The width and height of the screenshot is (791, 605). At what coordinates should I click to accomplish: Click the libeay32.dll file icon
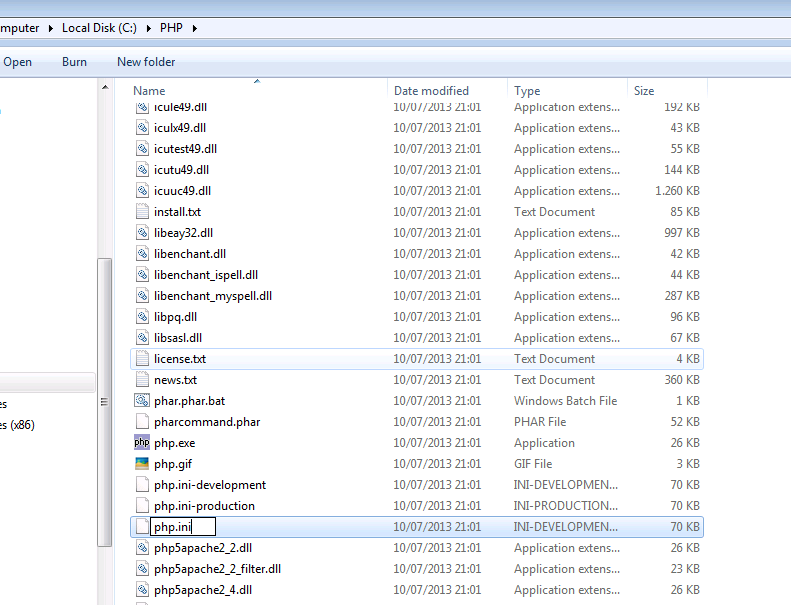coord(142,233)
